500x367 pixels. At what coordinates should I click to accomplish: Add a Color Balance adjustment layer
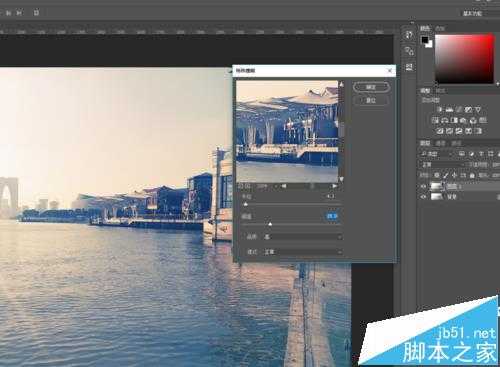tap(445, 120)
